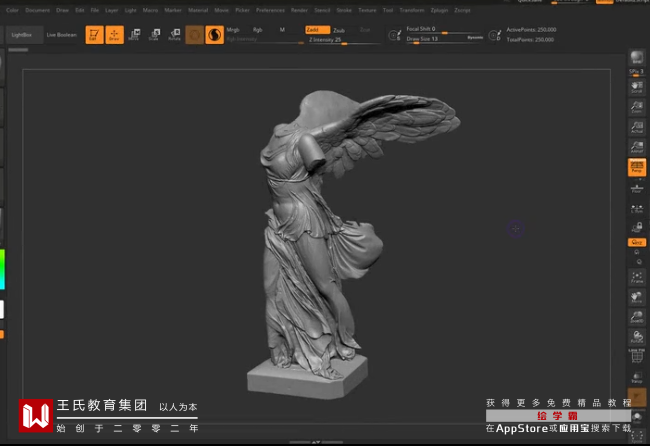Screen dimensions: 650x446
Task: Toggle Zsub sculpt mode
Action: pos(339,30)
